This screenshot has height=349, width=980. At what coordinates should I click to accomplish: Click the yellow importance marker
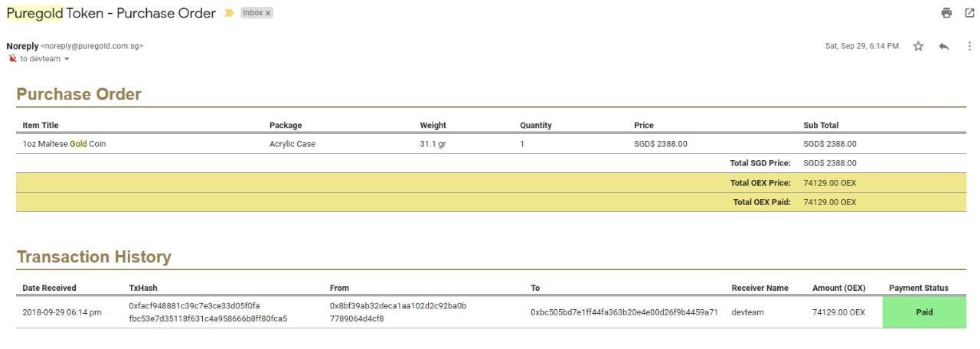(x=229, y=13)
